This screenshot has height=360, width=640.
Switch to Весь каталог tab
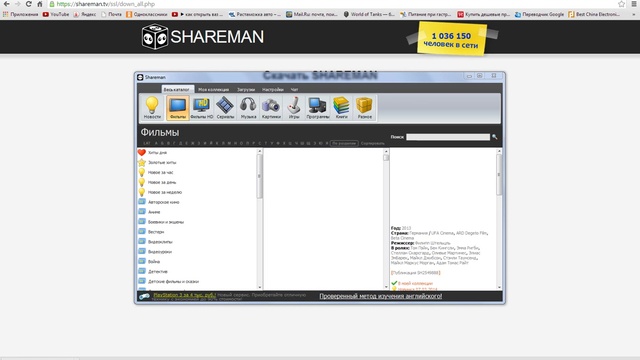pos(177,89)
